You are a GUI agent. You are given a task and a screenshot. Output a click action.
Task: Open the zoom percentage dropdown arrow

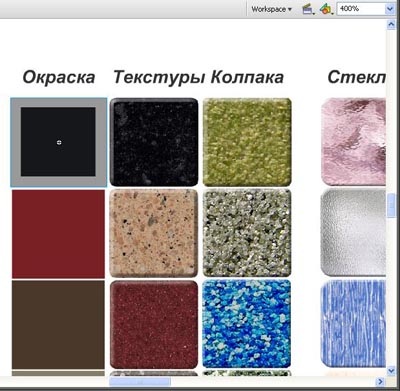pyautogui.click(x=390, y=9)
